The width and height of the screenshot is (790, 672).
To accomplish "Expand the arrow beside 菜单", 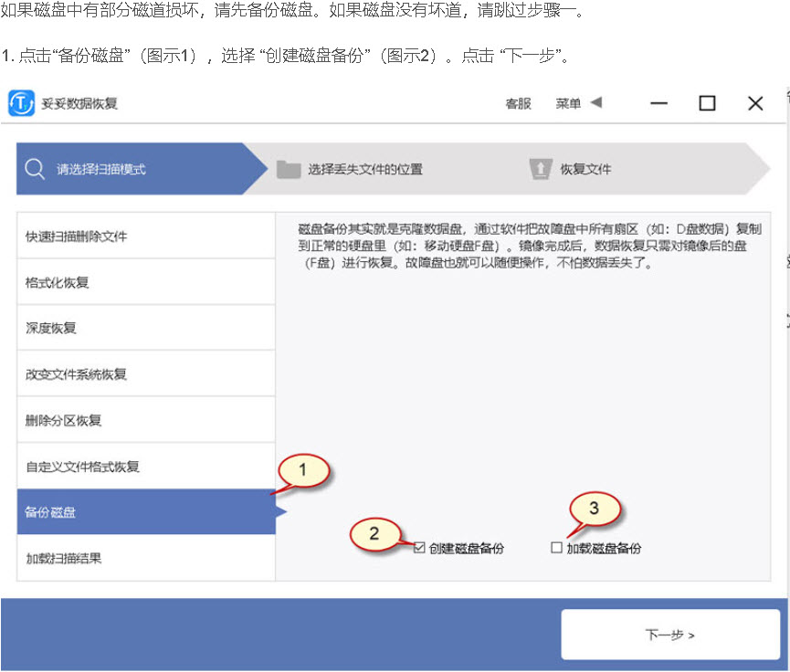I will point(596,102).
